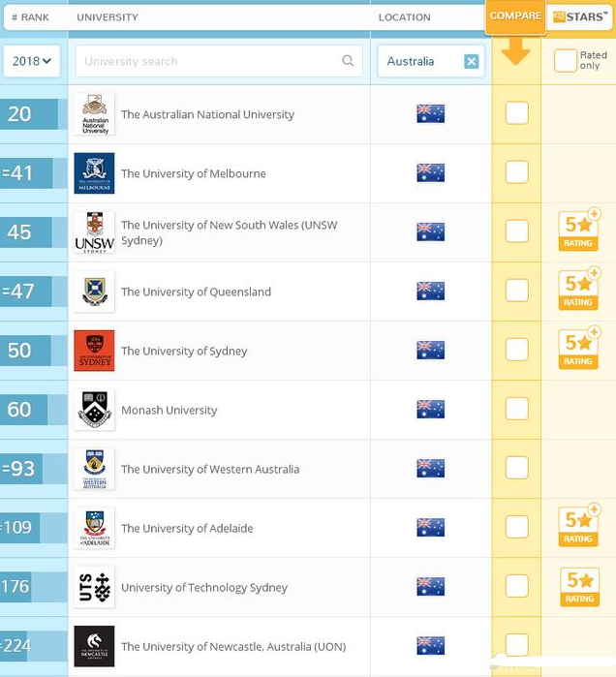The width and height of the screenshot is (616, 677).
Task: Click the 5-star plus rating badge for Sydney
Action: 579,348
